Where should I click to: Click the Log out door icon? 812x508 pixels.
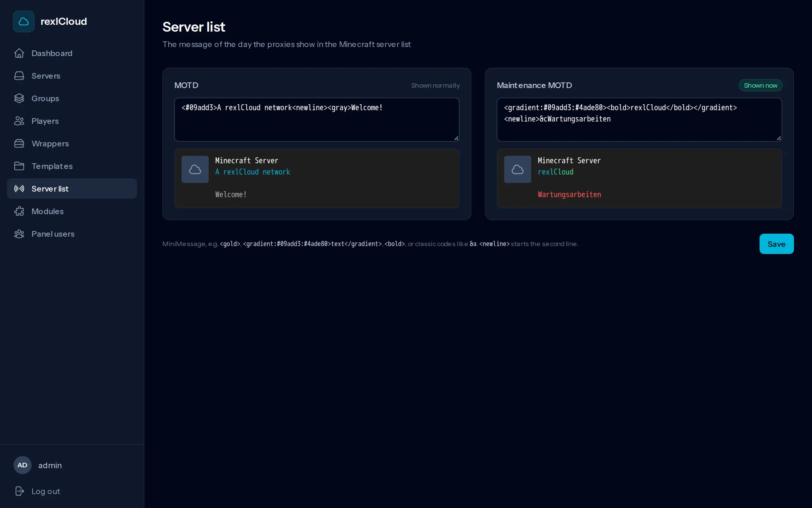[19, 491]
